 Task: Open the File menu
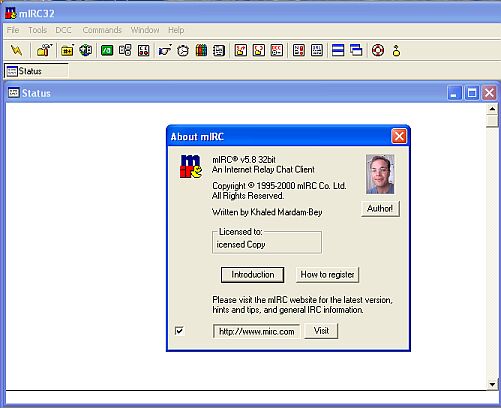[13, 30]
